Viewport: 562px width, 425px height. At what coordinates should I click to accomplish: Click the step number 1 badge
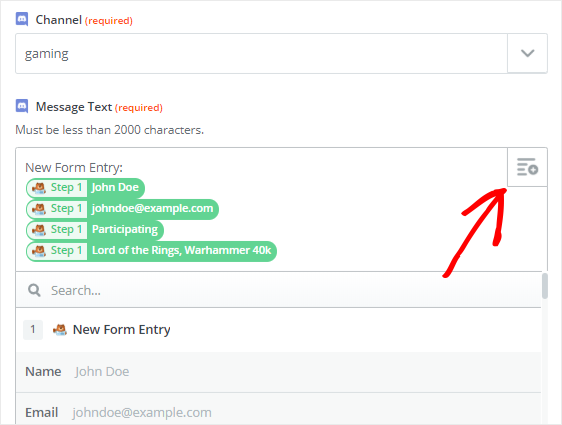(33, 330)
